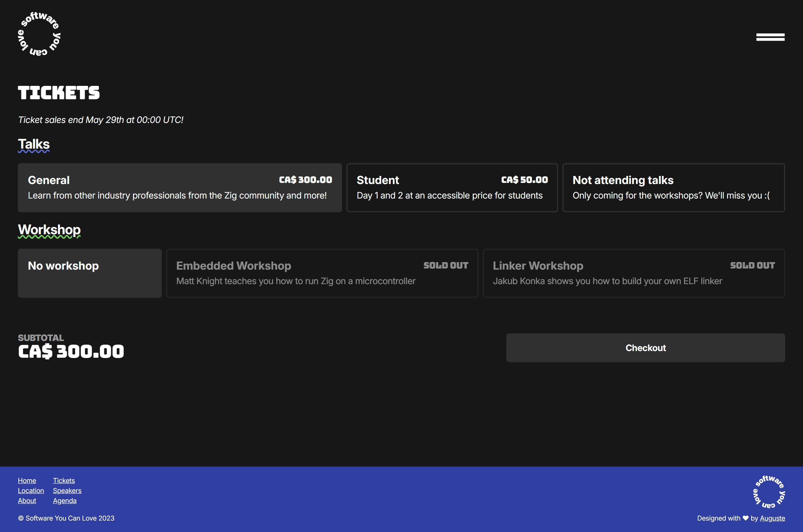Click the CA$ 50.00 student price
The height and width of the screenshot is (532, 803).
pyautogui.click(x=524, y=180)
